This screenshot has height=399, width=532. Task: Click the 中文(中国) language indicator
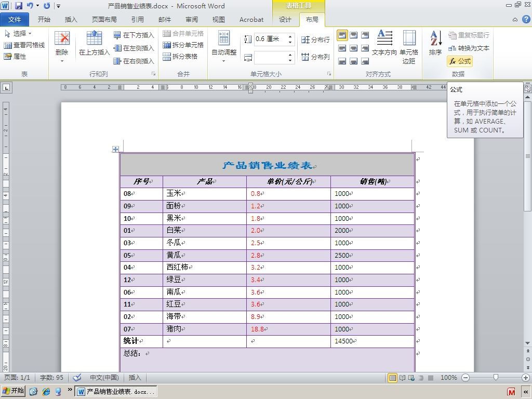[104, 377]
